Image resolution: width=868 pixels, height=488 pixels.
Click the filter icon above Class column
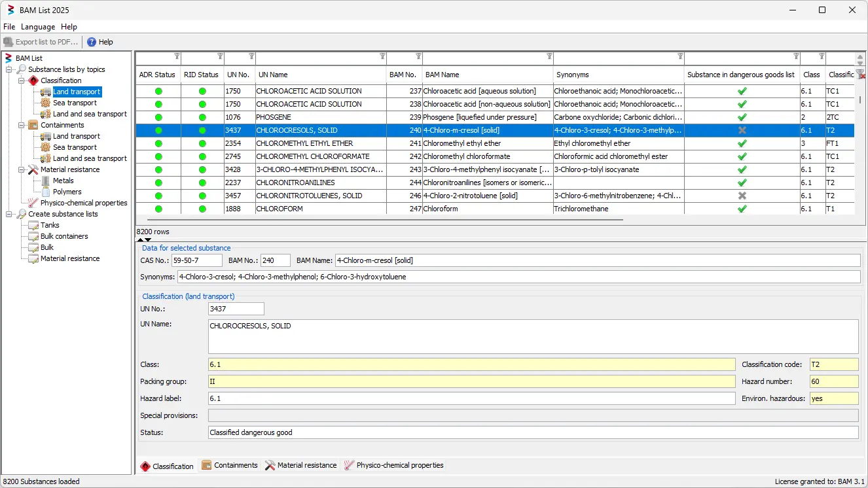point(822,56)
